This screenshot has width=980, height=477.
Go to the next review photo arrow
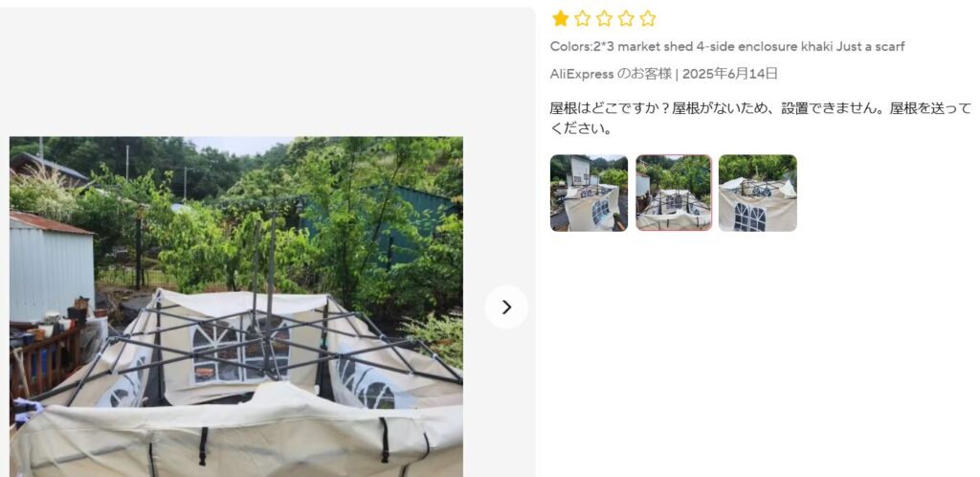[x=506, y=307]
